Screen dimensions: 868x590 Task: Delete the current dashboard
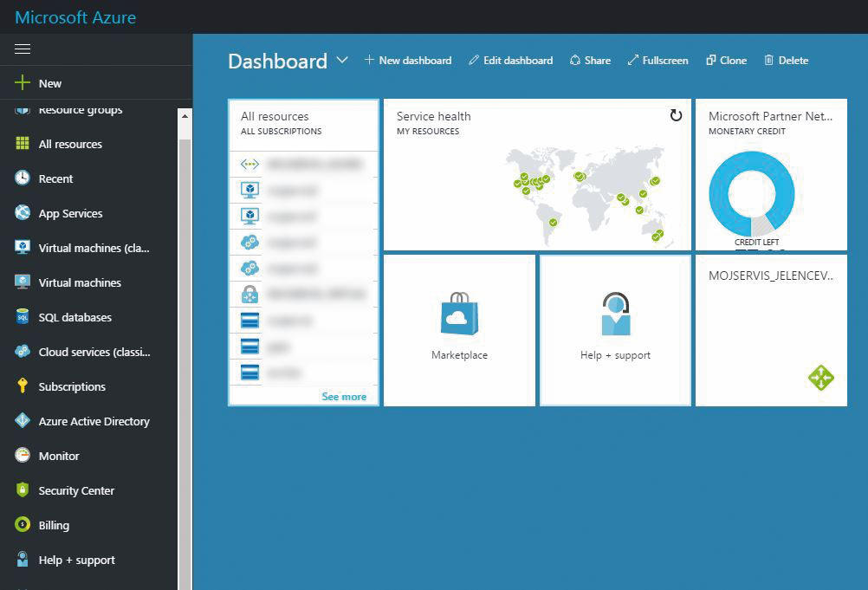(x=786, y=61)
